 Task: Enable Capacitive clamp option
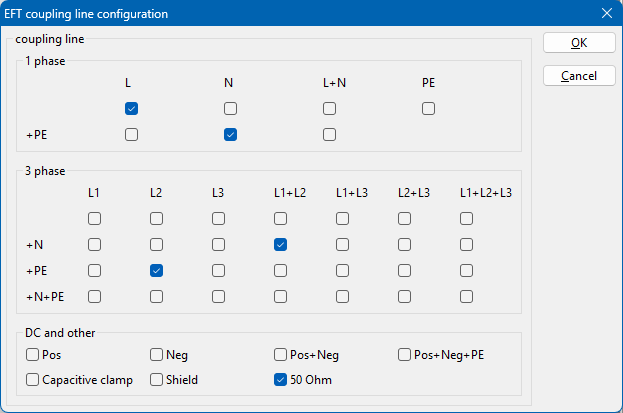[33, 380]
